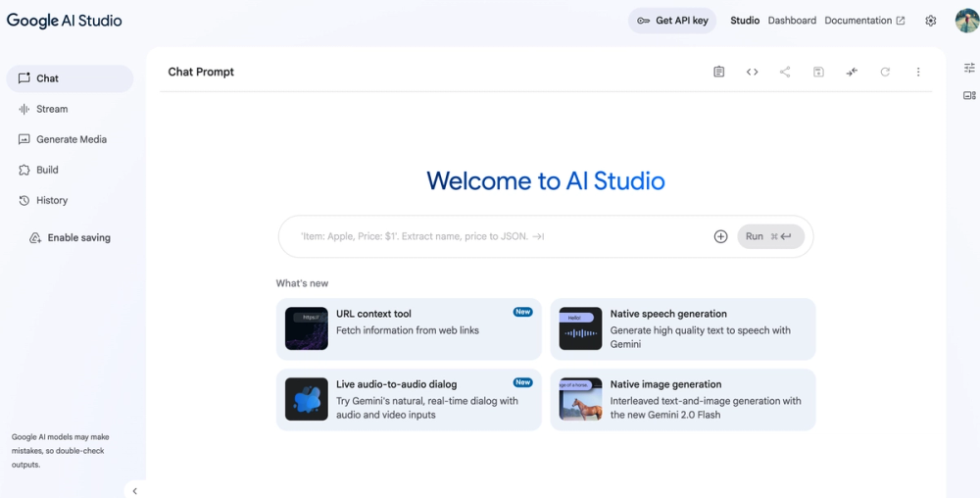Open History in the sidebar
The height and width of the screenshot is (498, 980).
click(70, 201)
